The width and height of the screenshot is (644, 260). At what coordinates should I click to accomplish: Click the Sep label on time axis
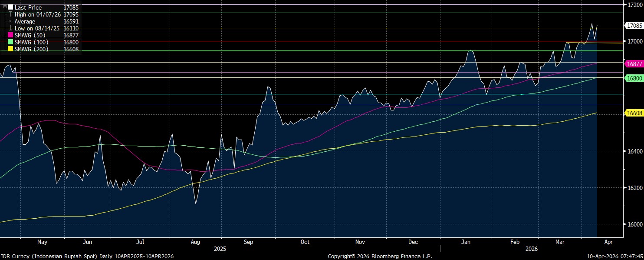(249, 242)
